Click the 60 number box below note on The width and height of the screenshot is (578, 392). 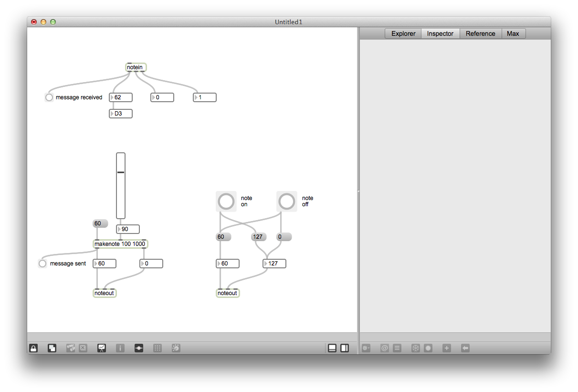(x=228, y=264)
